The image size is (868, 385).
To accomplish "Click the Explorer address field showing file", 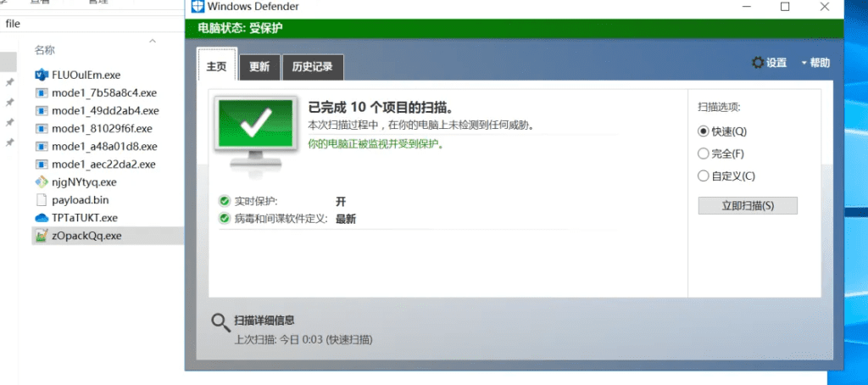I will (92, 23).
